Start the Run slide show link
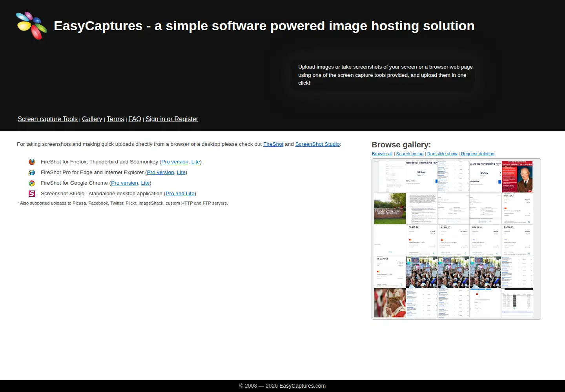565x392 pixels. (x=442, y=154)
